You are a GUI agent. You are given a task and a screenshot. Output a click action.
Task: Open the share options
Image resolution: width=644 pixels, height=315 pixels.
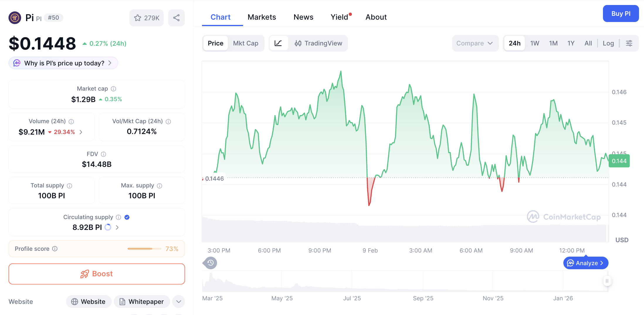tap(176, 18)
